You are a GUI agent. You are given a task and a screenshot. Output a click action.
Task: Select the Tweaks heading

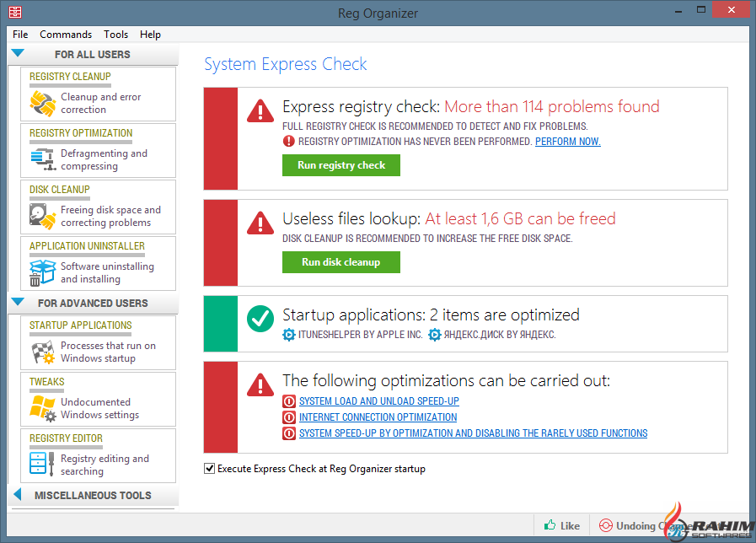tap(46, 382)
